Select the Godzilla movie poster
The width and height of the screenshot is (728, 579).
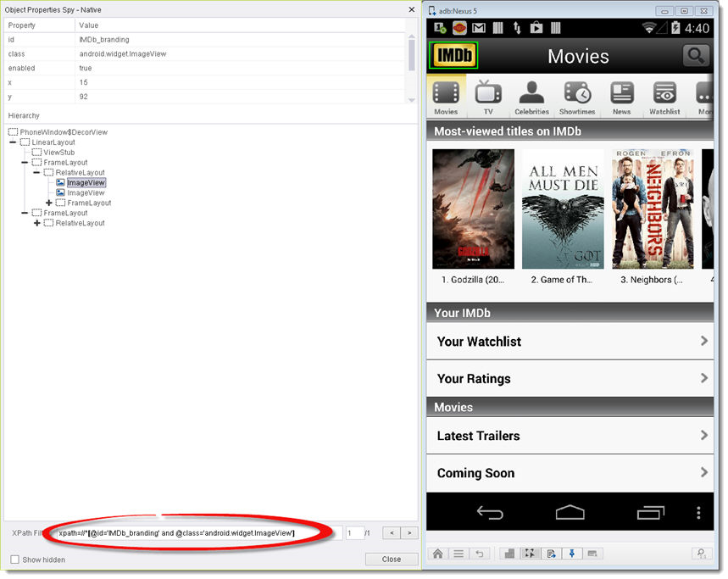[x=473, y=209]
